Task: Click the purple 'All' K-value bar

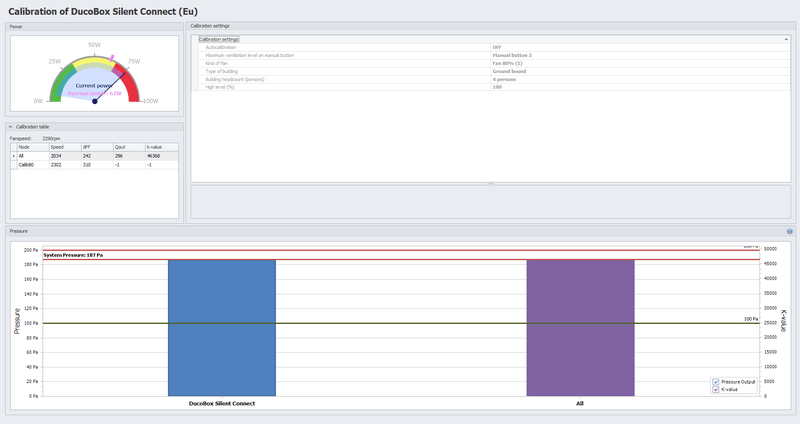Action: click(x=581, y=328)
